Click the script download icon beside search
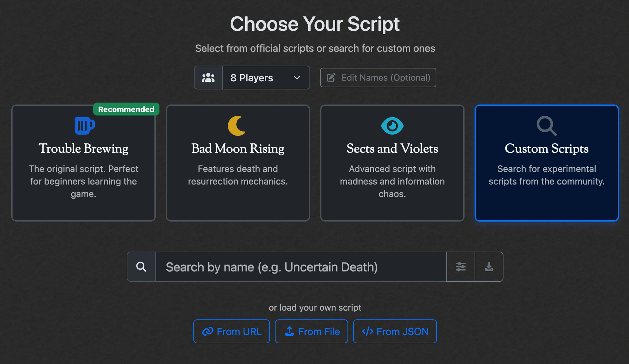The width and height of the screenshot is (629, 364). tap(489, 267)
